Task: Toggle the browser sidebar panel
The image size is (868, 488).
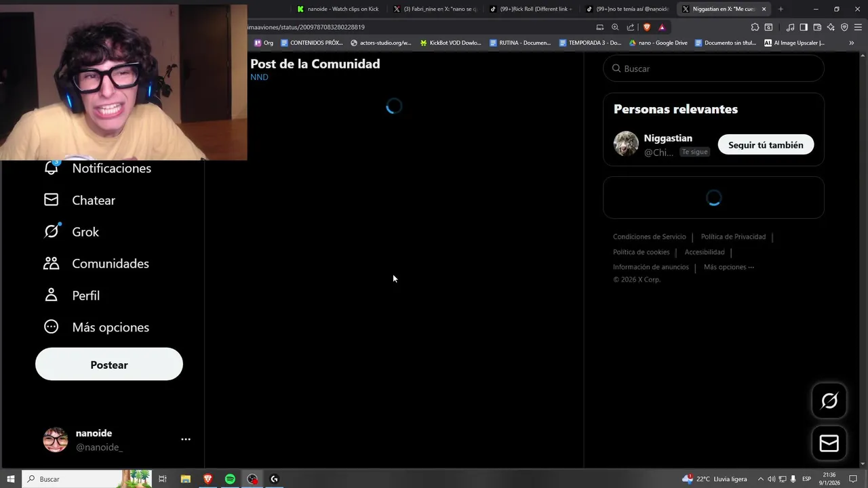Action: pyautogui.click(x=804, y=27)
